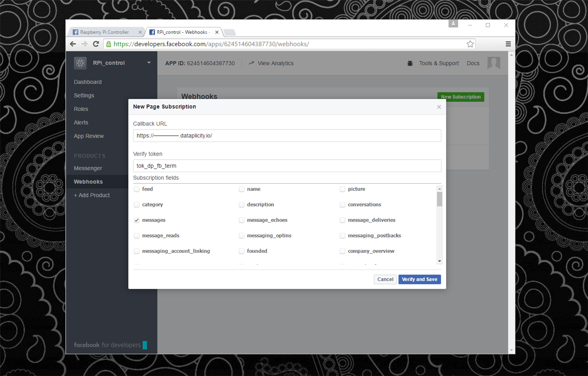Reload the page with the refresh icon
This screenshot has height=376, width=588.
tap(96, 44)
